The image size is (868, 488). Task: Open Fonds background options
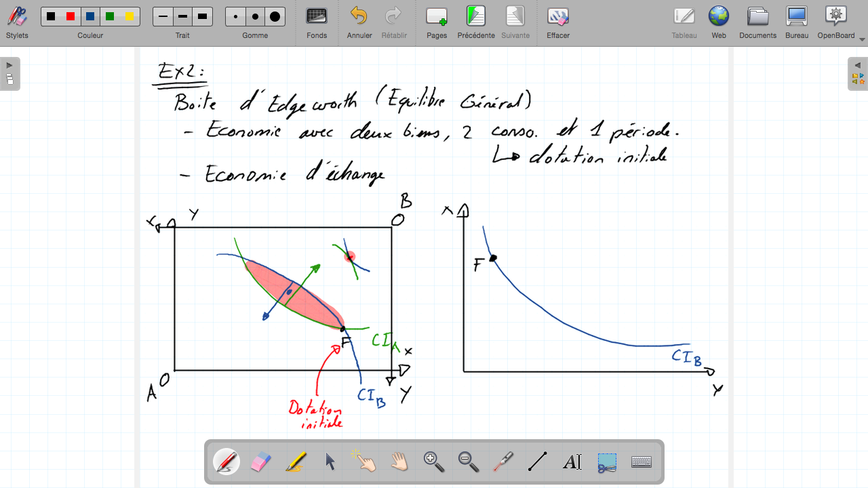[x=317, y=23]
